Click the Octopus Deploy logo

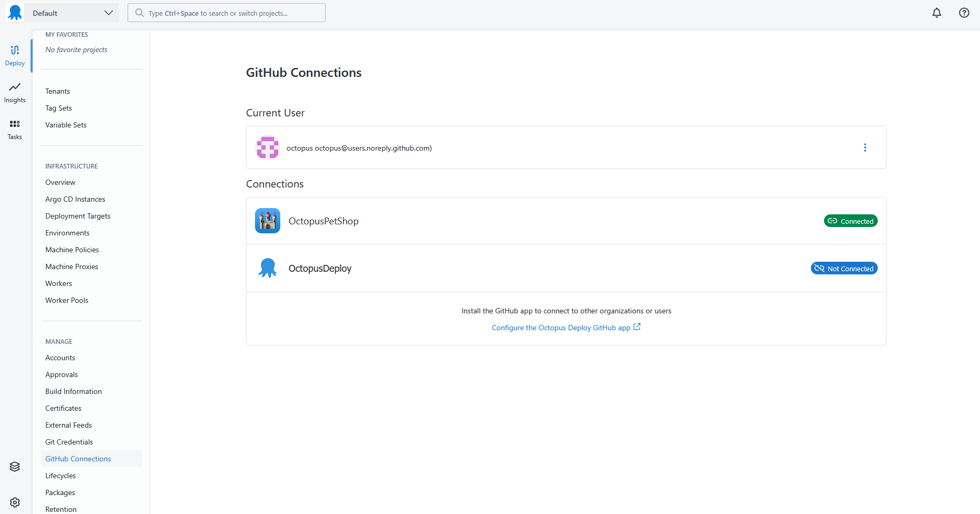coord(15,13)
